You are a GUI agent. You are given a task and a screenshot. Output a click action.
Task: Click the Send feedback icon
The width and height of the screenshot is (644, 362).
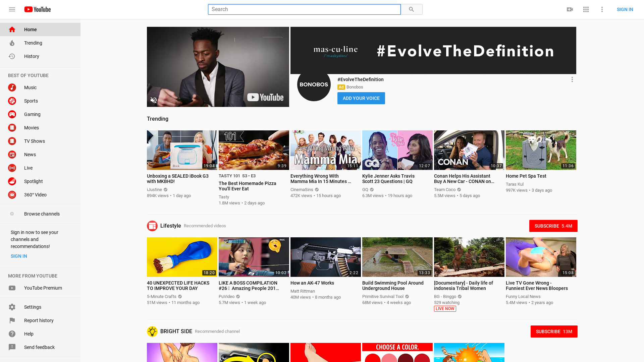12,347
